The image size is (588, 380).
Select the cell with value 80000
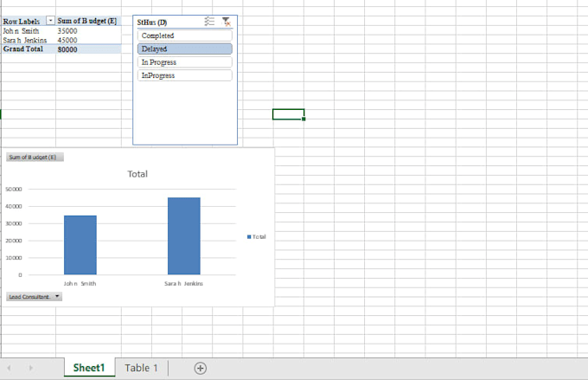[x=88, y=49]
